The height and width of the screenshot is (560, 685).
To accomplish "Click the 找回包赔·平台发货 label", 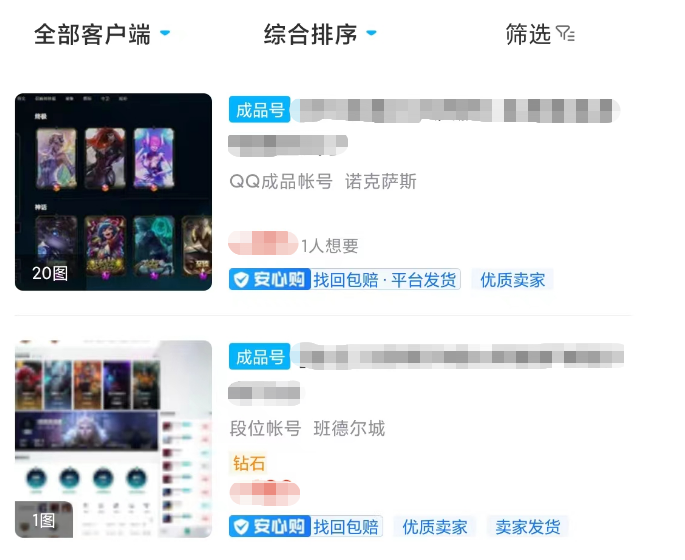I will (385, 280).
